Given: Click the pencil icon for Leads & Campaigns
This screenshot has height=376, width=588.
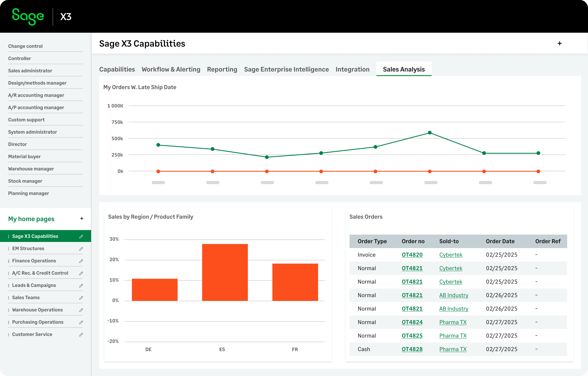Looking at the screenshot, I should pos(81,285).
